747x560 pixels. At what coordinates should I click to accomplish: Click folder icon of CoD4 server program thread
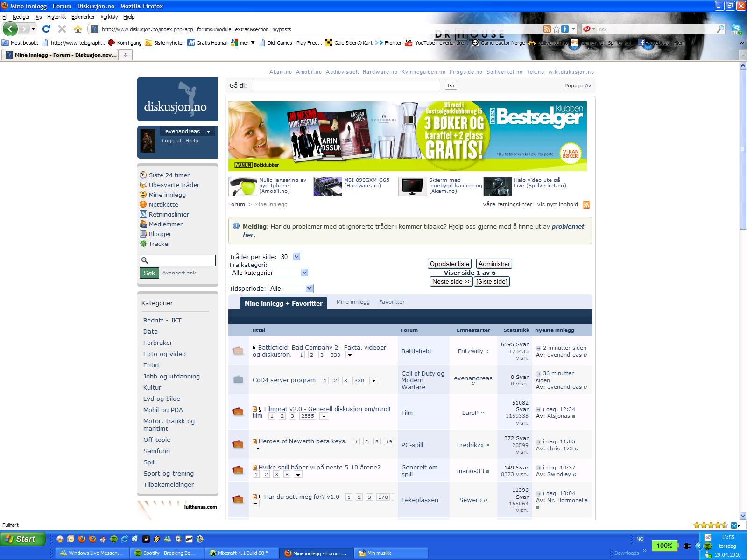click(238, 380)
